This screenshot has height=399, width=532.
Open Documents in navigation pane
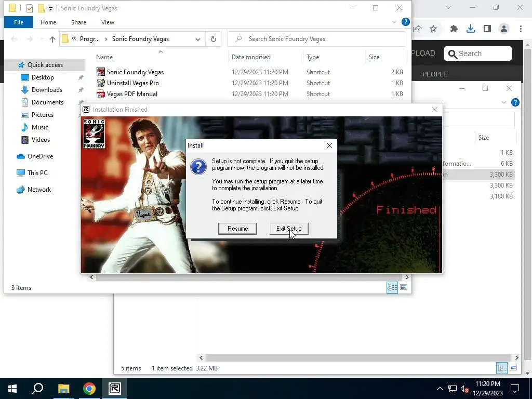(47, 102)
